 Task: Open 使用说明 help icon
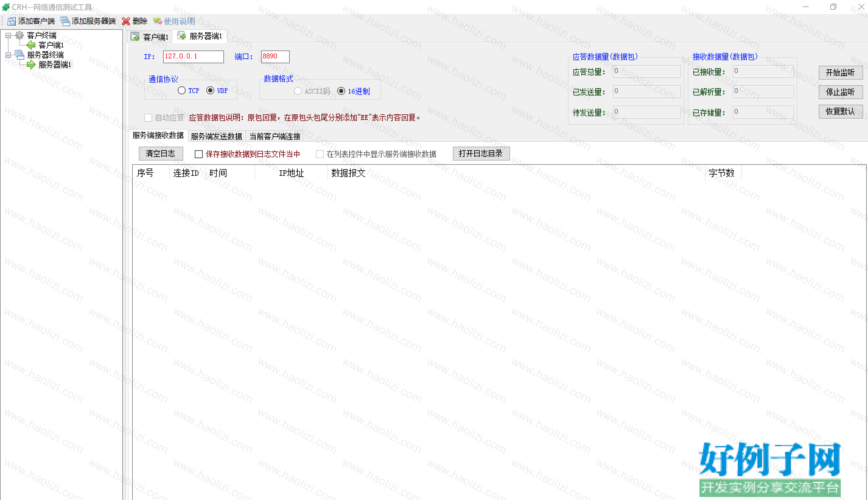[x=158, y=21]
